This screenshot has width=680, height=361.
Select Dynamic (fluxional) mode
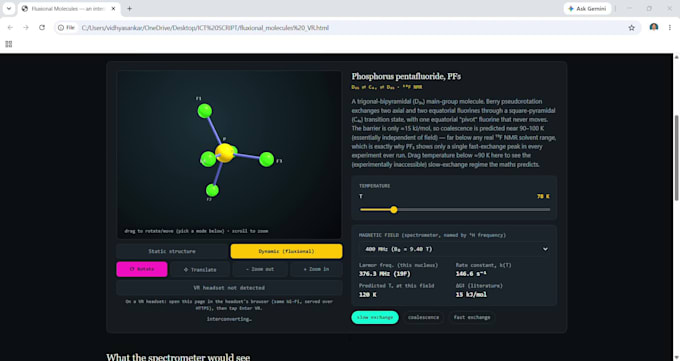[286, 251]
